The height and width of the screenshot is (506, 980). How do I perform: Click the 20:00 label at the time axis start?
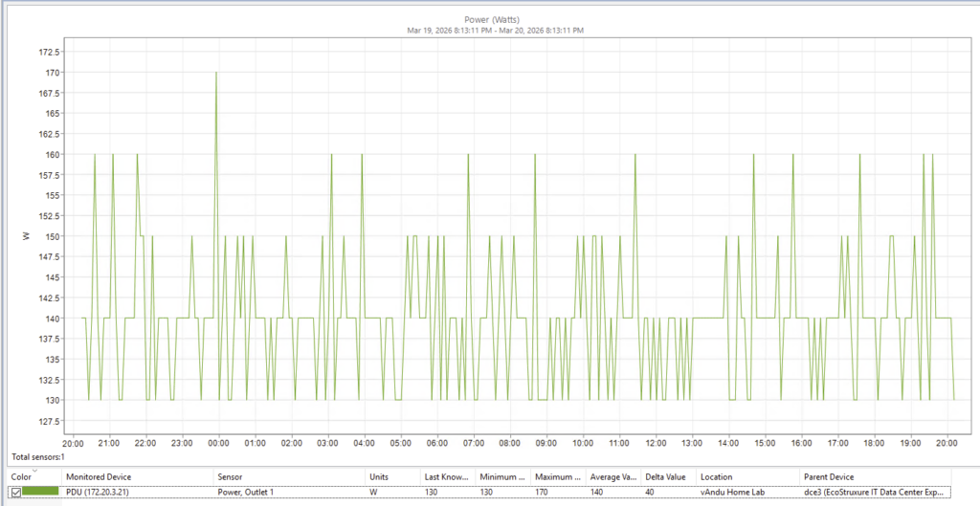pyautogui.click(x=73, y=443)
